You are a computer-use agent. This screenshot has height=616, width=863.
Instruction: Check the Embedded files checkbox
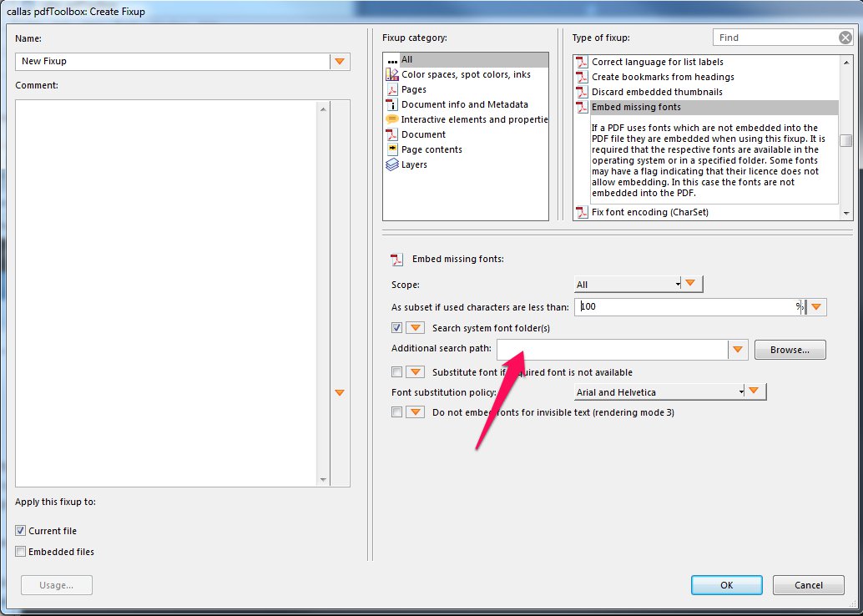click(20, 552)
